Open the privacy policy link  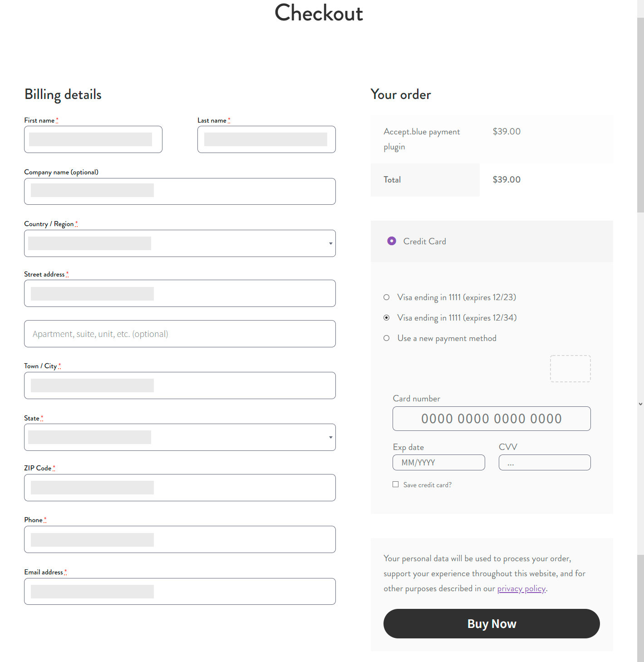click(521, 588)
